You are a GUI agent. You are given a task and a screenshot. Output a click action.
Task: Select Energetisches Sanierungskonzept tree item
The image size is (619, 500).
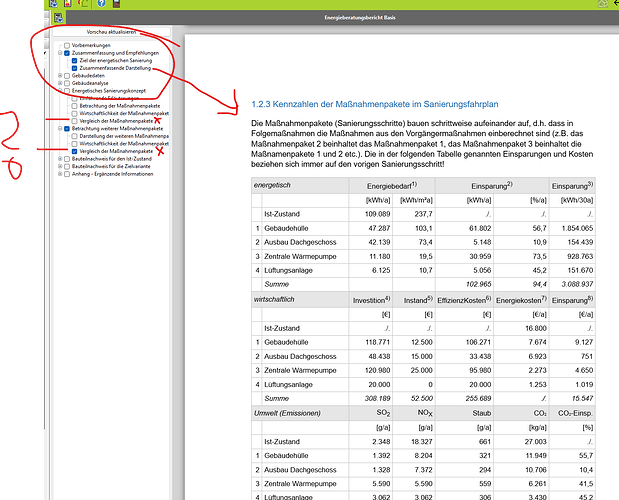[110, 90]
